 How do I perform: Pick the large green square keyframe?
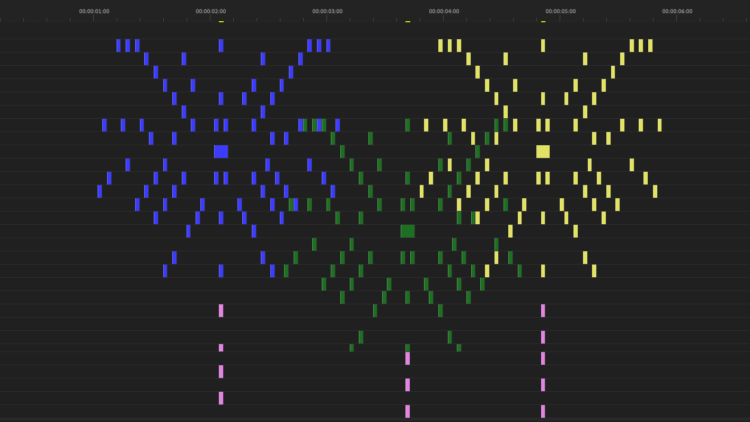[x=407, y=231]
